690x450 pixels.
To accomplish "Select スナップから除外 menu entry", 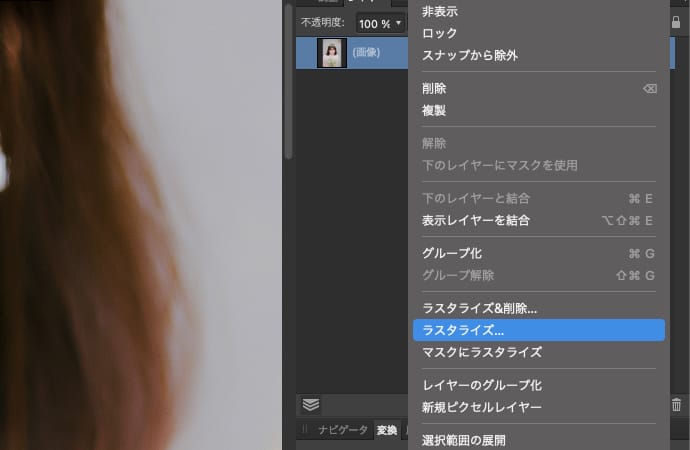I will (469, 54).
